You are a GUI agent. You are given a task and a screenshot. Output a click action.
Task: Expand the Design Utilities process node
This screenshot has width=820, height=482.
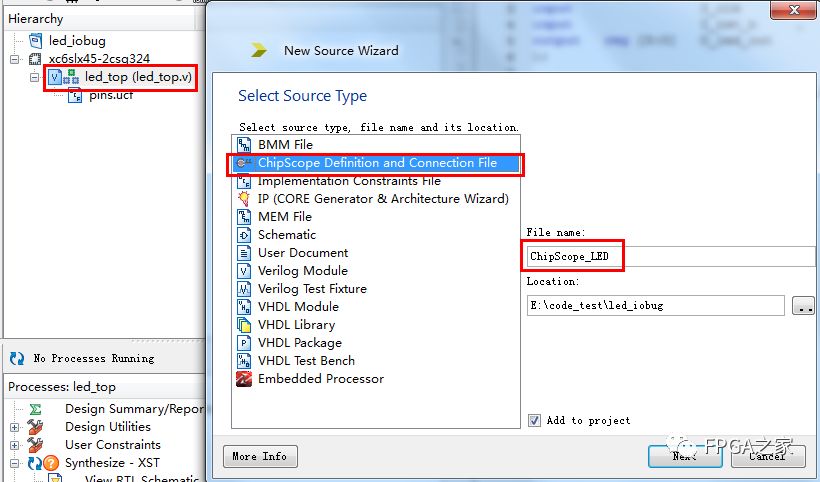tap(15, 427)
